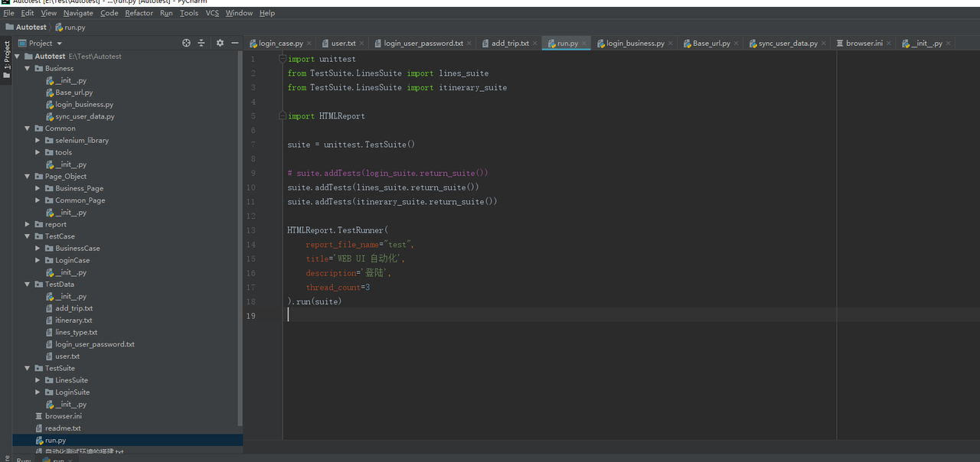Screen dimensions: 980x462
Task: Fold the import block at line 1
Action: (x=283, y=59)
